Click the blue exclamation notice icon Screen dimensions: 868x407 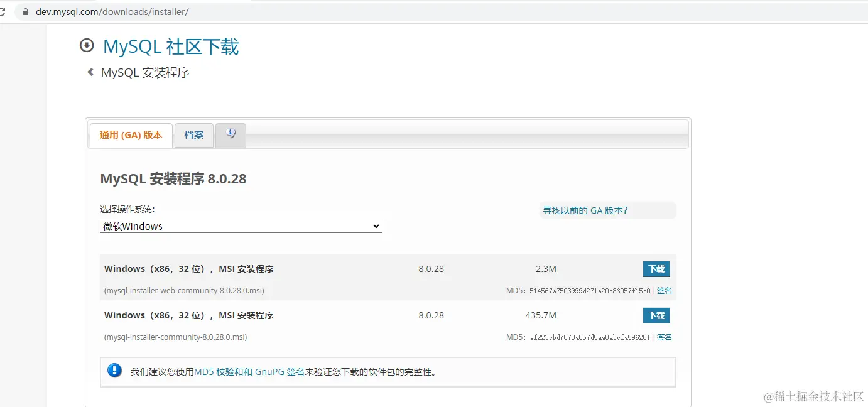(x=114, y=371)
